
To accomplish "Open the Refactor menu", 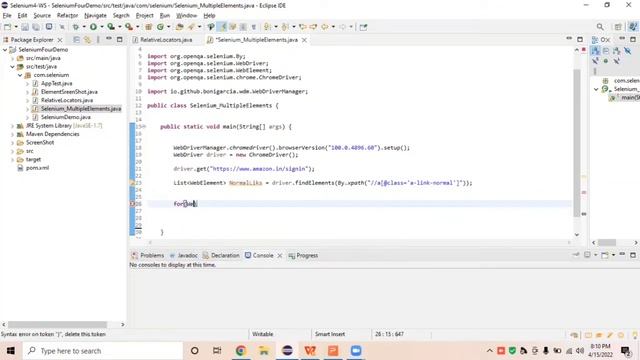I will click(67, 16).
